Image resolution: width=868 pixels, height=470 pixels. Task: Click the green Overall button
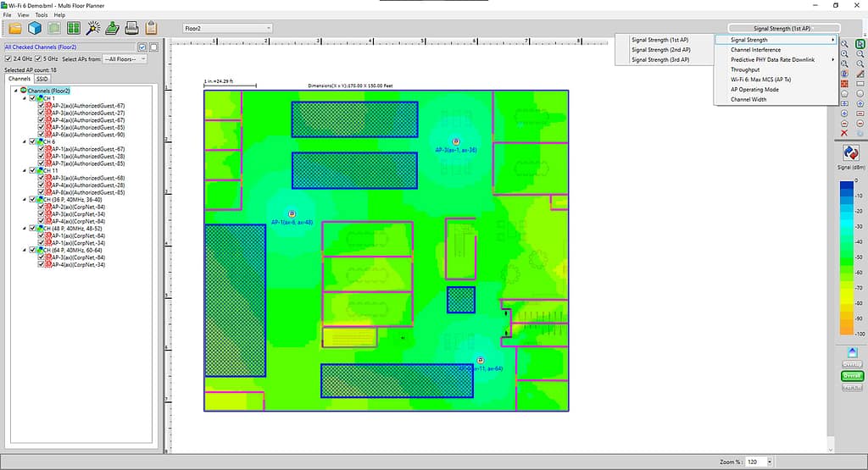(852, 376)
